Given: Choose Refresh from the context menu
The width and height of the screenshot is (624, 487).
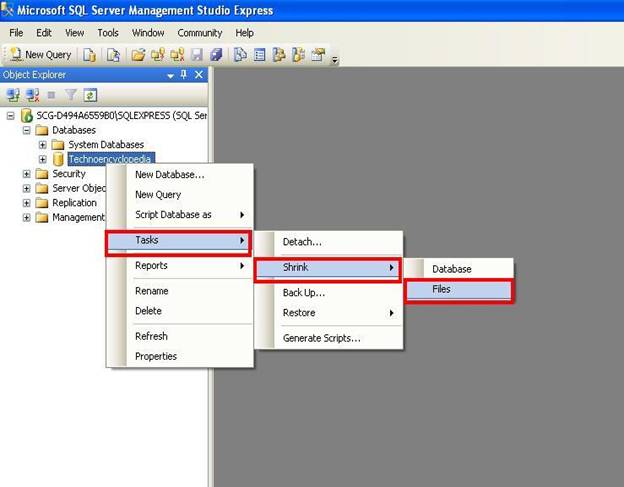Looking at the screenshot, I should click(x=180, y=336).
